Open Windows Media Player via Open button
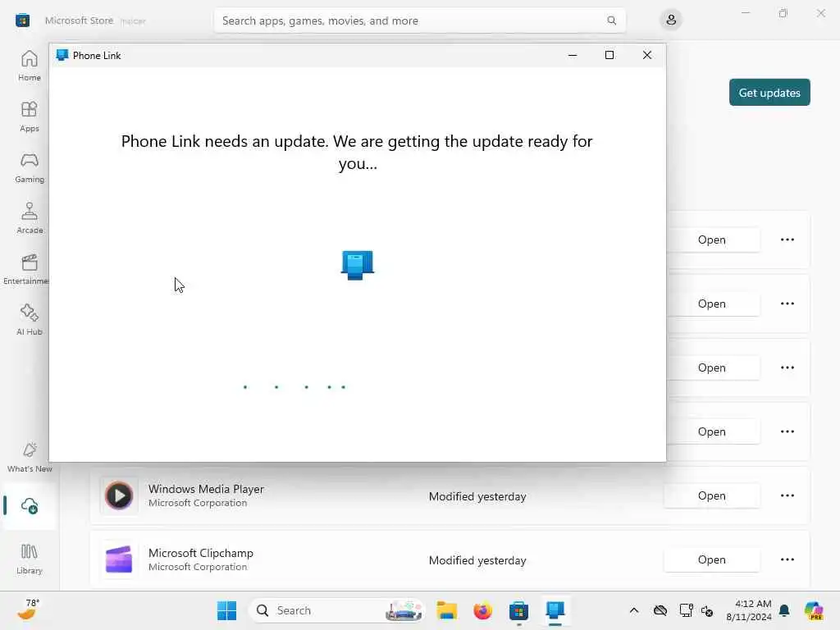840x630 pixels. [711, 495]
